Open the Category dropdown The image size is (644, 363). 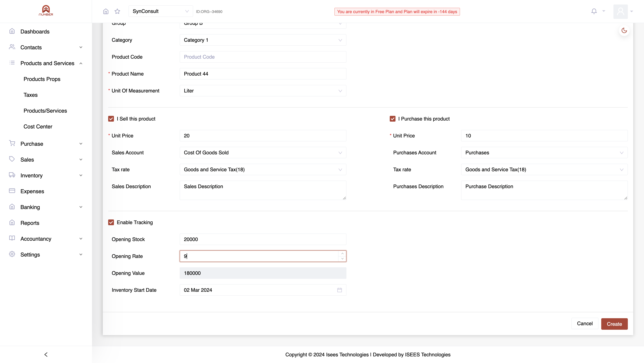point(263,40)
